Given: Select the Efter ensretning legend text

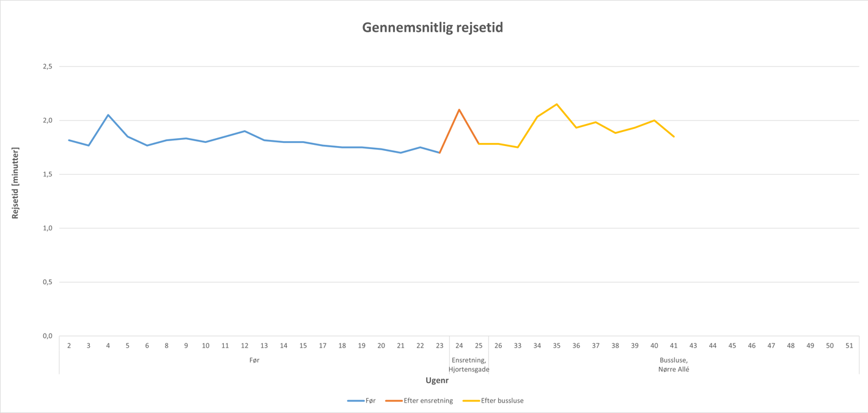Looking at the screenshot, I should 428,401.
